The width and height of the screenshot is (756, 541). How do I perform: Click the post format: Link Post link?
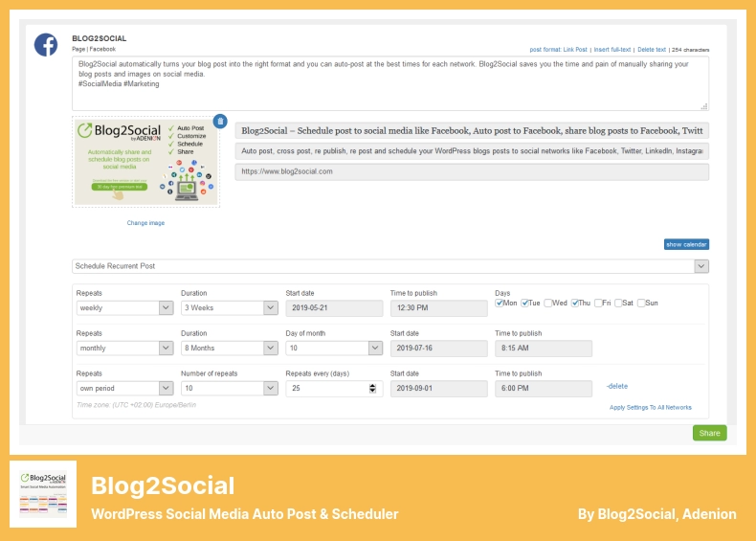click(x=558, y=50)
